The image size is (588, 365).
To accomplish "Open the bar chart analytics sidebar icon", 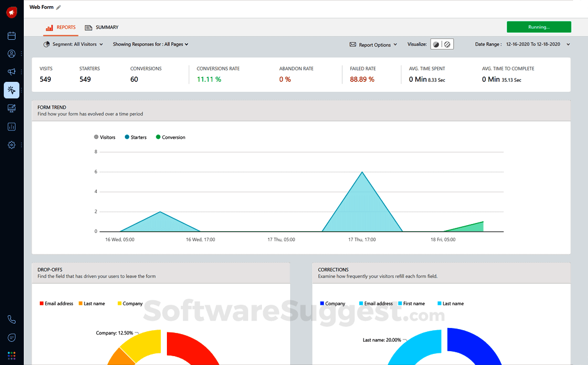I will [12, 127].
